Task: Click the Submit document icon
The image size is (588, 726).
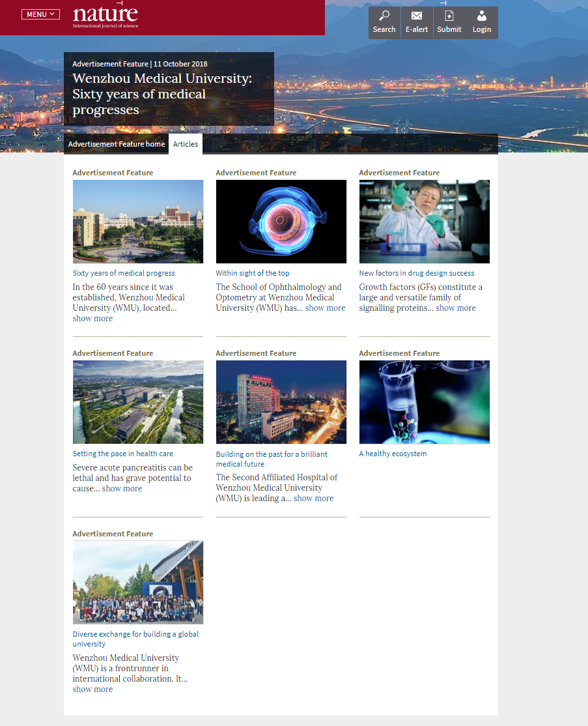Action: [x=449, y=16]
